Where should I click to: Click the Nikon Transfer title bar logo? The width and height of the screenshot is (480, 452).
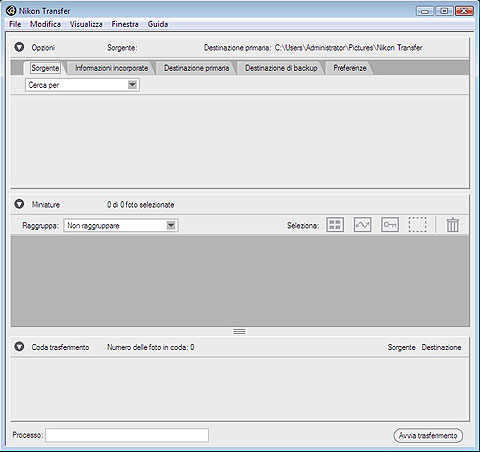[11, 11]
